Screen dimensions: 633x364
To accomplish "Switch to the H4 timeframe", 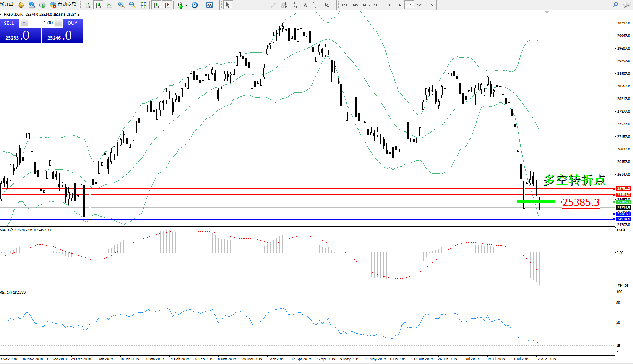I will 398,5.
